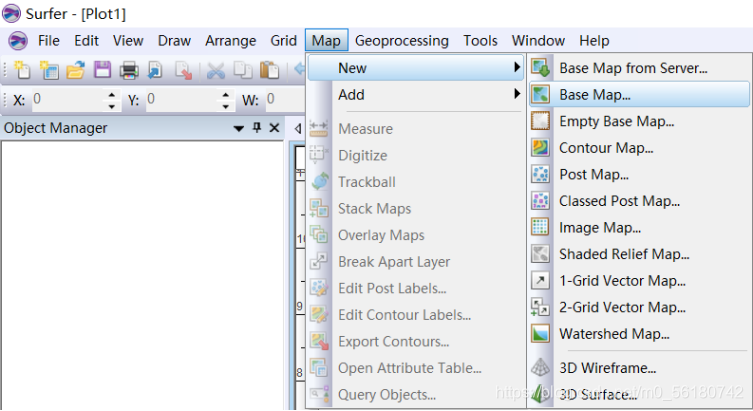Click the Contour Map icon
Screen dimensions: 753x411
click(x=540, y=147)
